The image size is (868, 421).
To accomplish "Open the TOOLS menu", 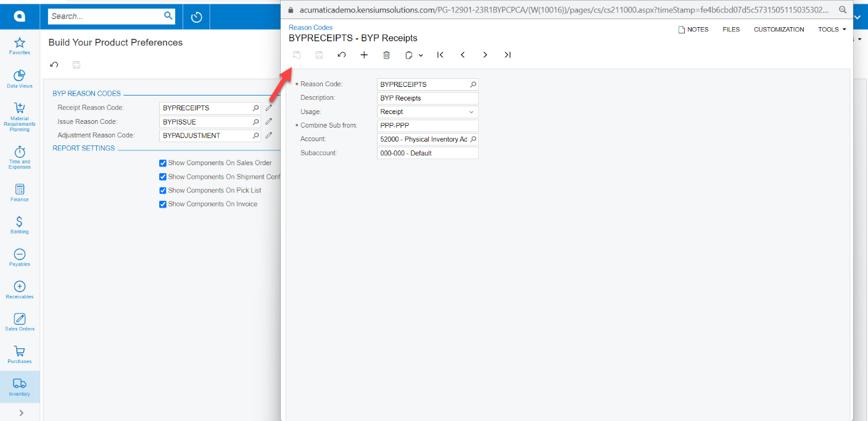I will coord(831,29).
